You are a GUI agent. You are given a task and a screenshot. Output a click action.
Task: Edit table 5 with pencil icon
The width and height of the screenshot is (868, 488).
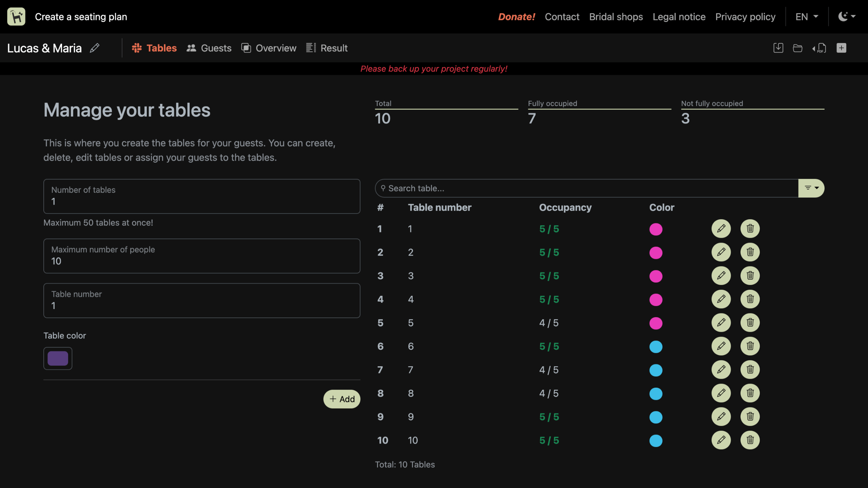721,323
